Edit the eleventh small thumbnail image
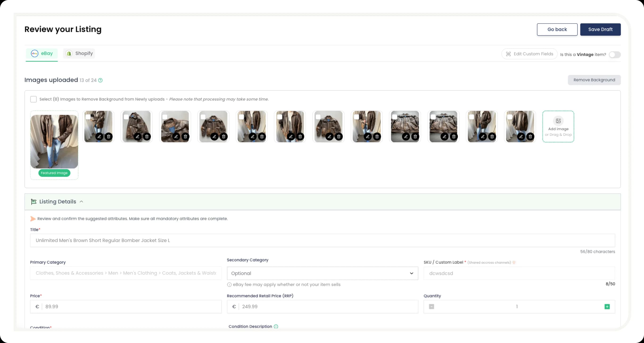This screenshot has height=343, width=644. 483,137
